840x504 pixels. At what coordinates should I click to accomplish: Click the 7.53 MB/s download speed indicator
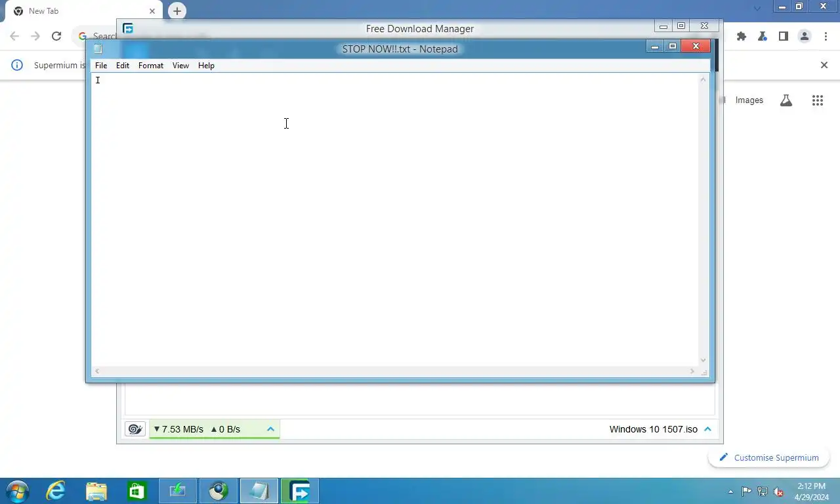pos(178,429)
